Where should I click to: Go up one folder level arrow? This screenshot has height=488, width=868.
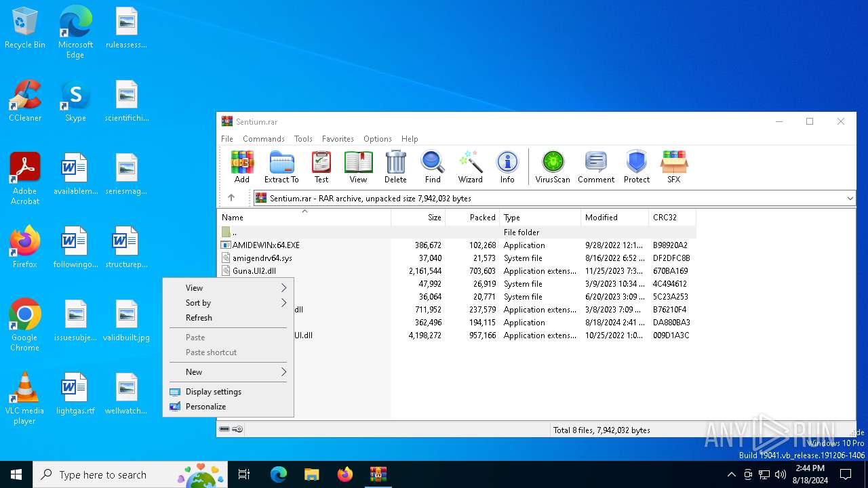[x=231, y=198]
